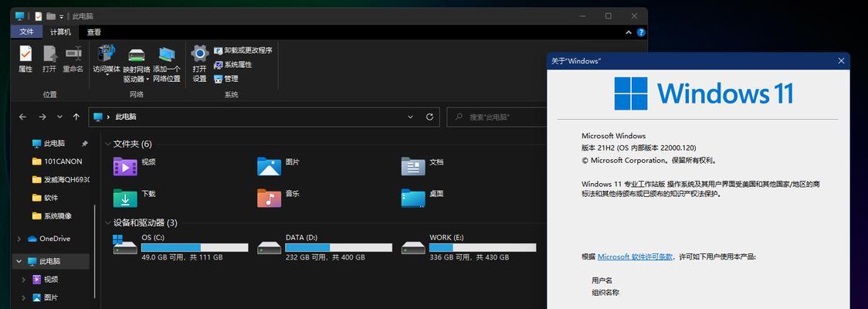Select the 下载 folder icon
The image size is (868, 309).
(125, 198)
